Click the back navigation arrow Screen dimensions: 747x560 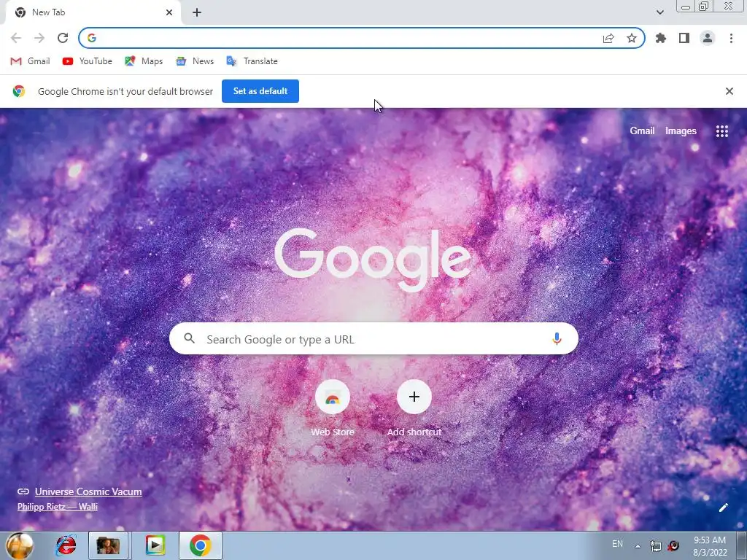(16, 38)
